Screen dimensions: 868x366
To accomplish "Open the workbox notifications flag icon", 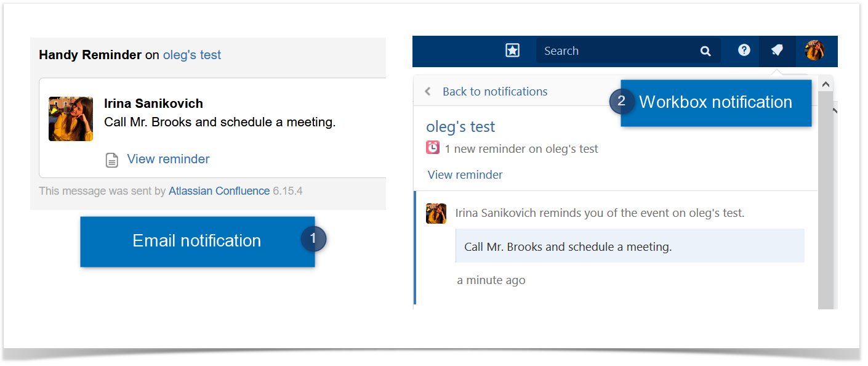I will pyautogui.click(x=777, y=51).
